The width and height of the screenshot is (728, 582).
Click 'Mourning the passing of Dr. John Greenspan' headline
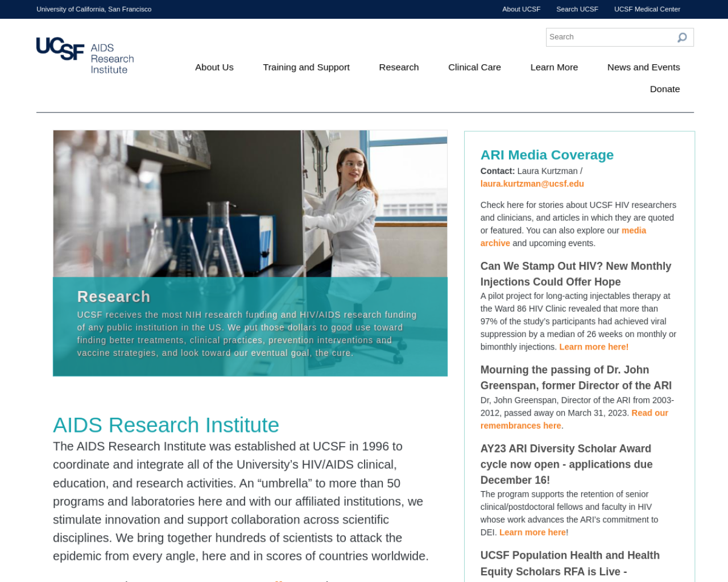[x=576, y=377]
